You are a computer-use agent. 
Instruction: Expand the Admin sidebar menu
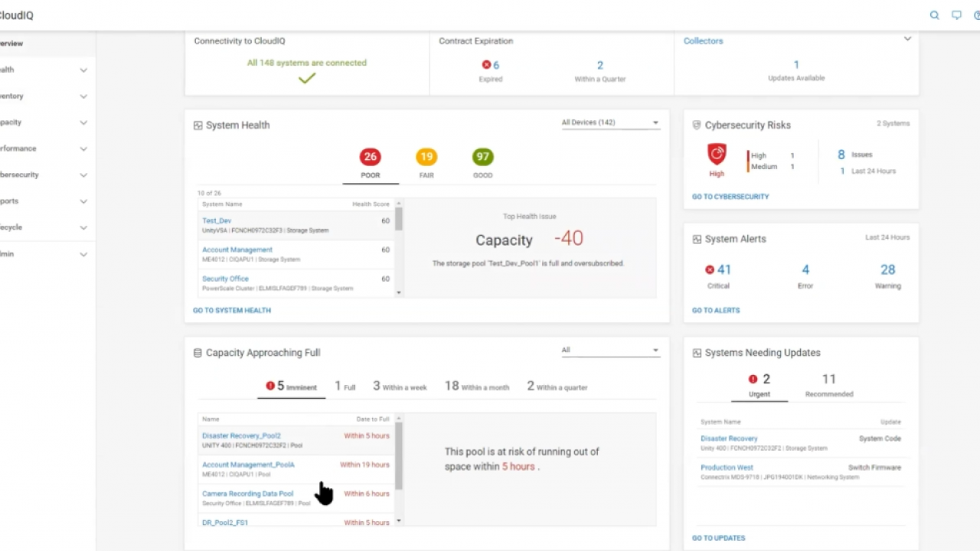click(83, 253)
